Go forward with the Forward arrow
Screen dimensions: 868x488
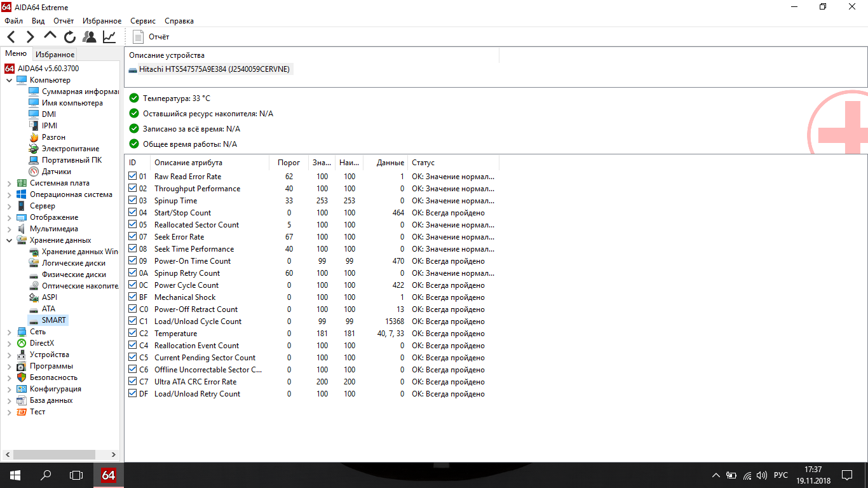(30, 37)
